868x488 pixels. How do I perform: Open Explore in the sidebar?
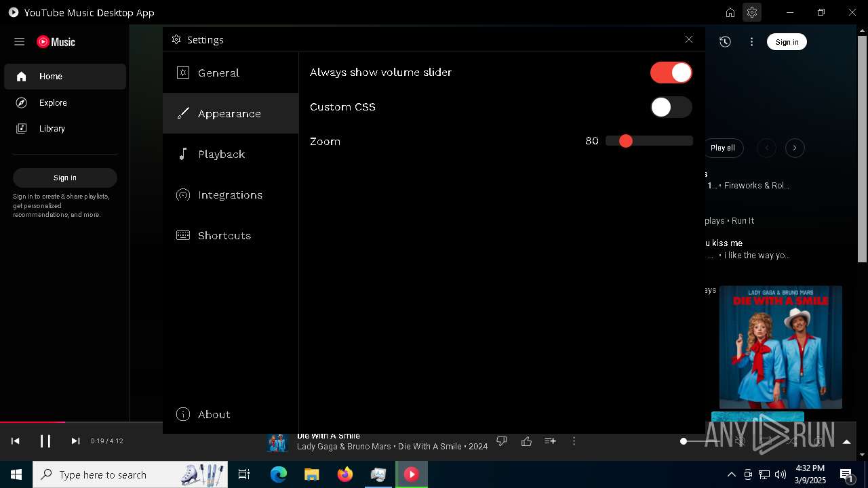[x=65, y=102]
